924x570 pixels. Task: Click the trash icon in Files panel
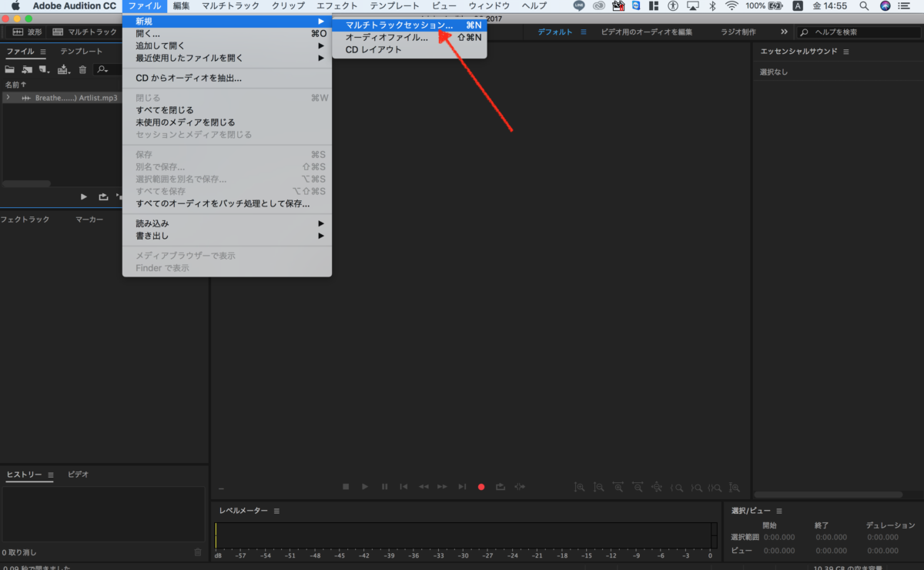(82, 69)
